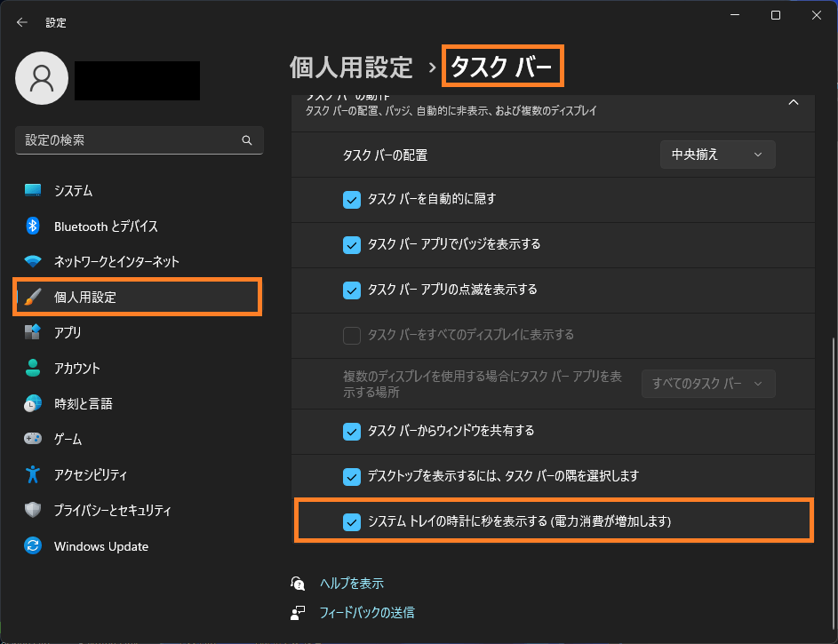Toggle デスクトップを表示する taskbar corner checkbox
Image resolution: width=838 pixels, height=644 pixels.
click(x=352, y=476)
